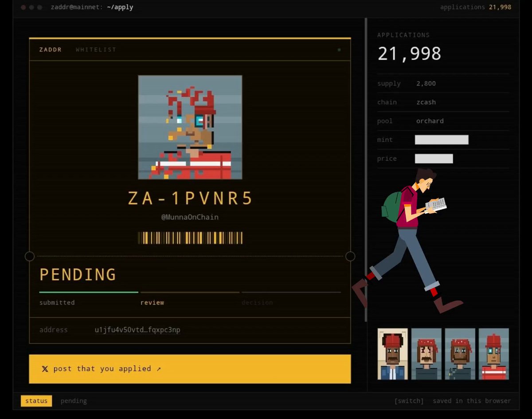Open the WHITELIST tab

(96, 50)
